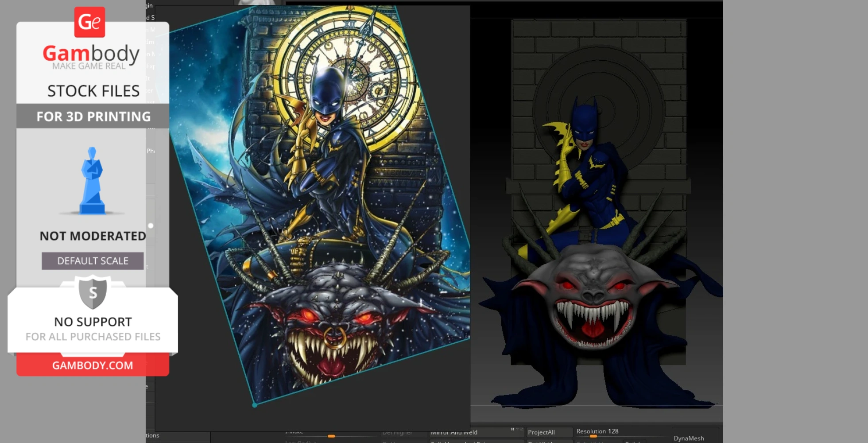
Task: Activate the DynaMesh button
Action: (689, 438)
